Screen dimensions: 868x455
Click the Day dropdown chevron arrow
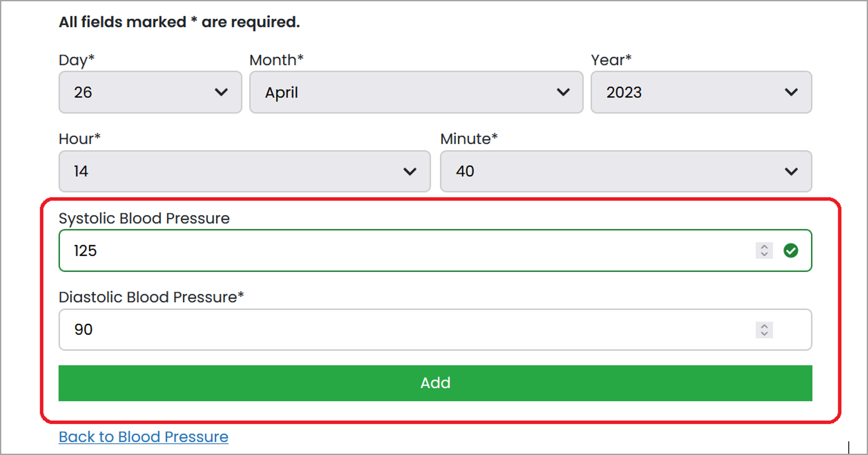coord(221,92)
